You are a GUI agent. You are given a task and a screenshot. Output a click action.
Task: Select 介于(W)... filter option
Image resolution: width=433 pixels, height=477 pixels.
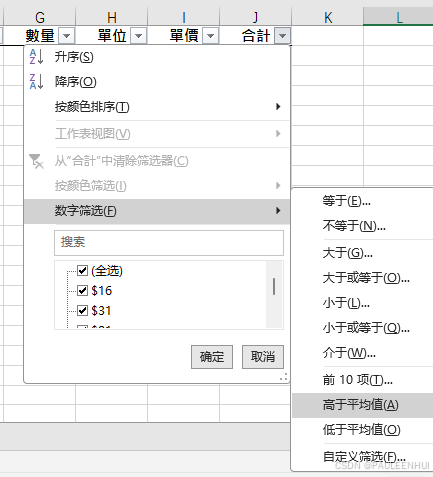pos(362,353)
